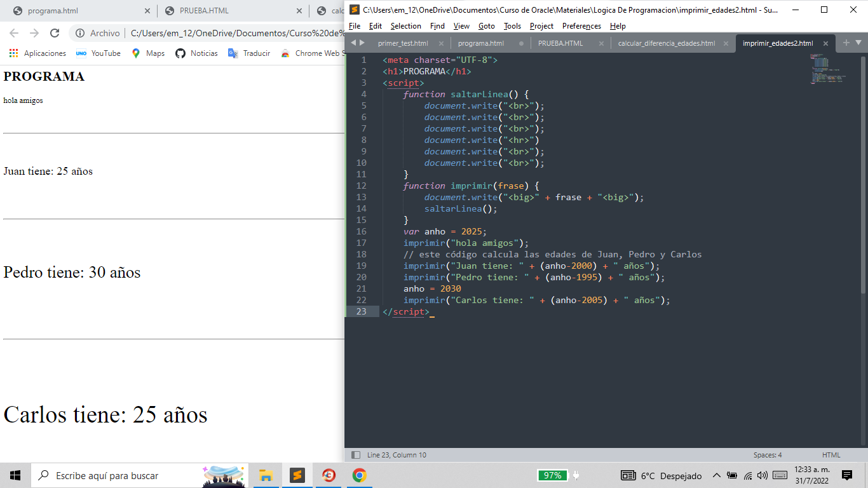Click the code minimap
868x488 pixels.
tap(829, 69)
